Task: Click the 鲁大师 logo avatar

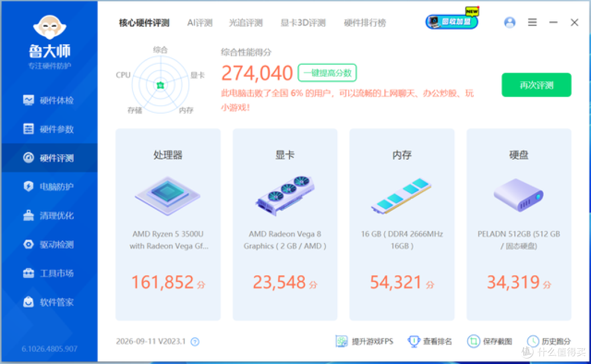Action: point(50,27)
